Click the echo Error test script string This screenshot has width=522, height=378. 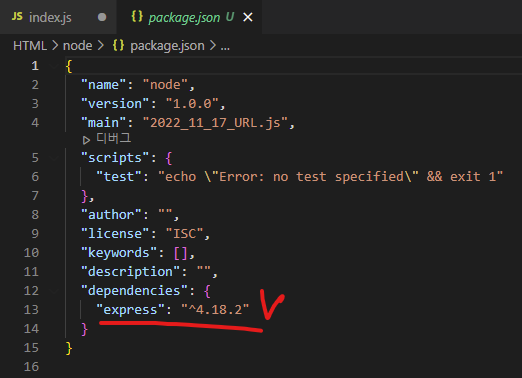[330, 176]
